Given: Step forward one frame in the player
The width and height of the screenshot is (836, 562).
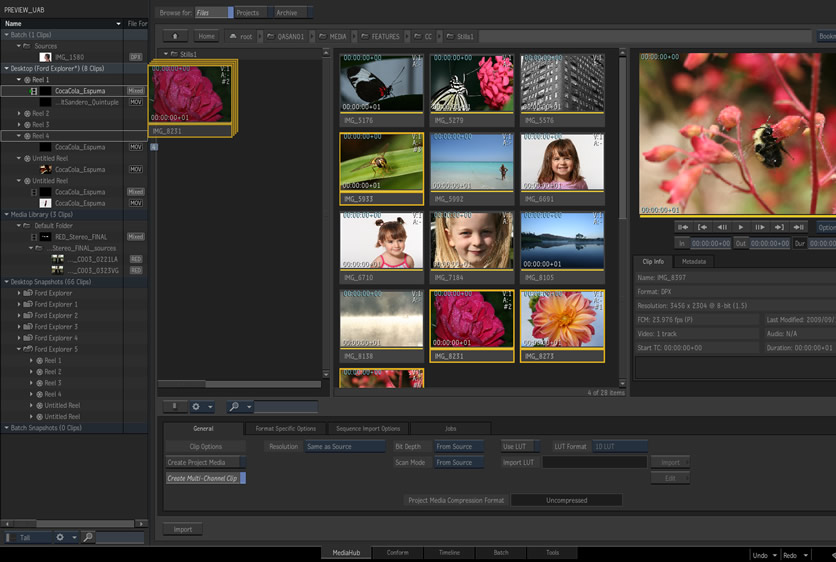Looking at the screenshot, I should point(760,227).
